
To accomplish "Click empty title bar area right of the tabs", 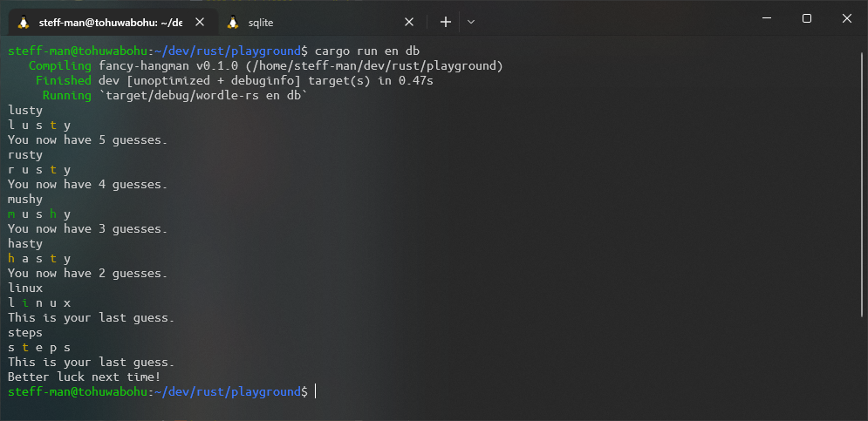I will point(611,19).
